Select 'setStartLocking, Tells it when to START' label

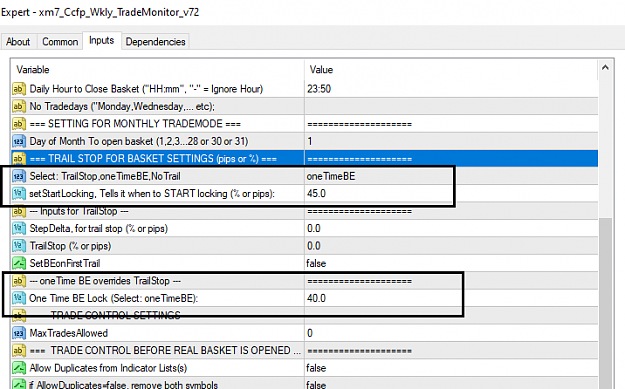click(152, 194)
